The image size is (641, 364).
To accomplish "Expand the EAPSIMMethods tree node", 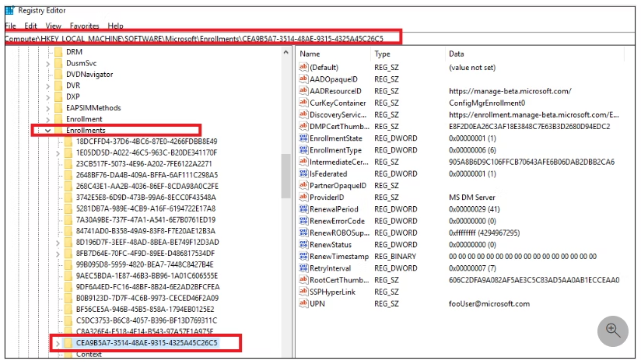I will click(47, 109).
